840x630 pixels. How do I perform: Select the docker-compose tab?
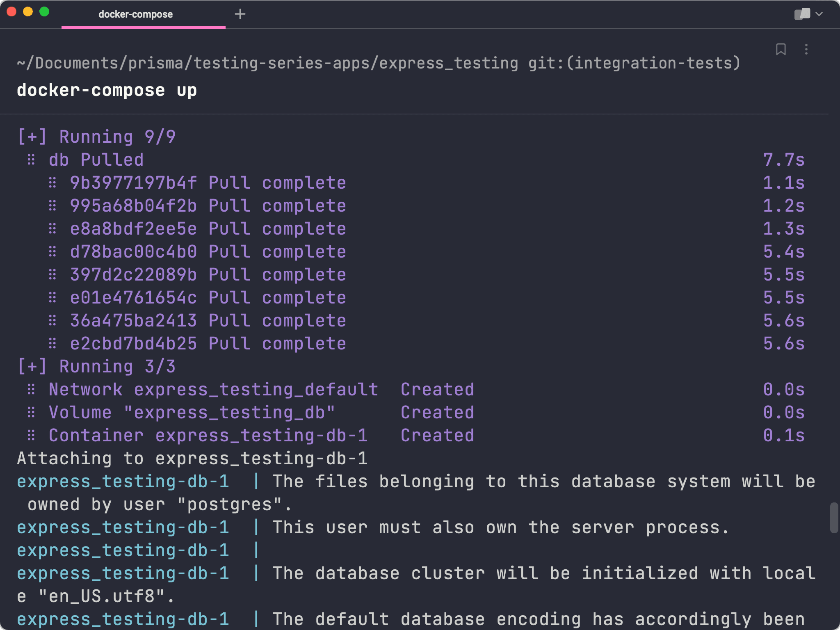pos(135,14)
